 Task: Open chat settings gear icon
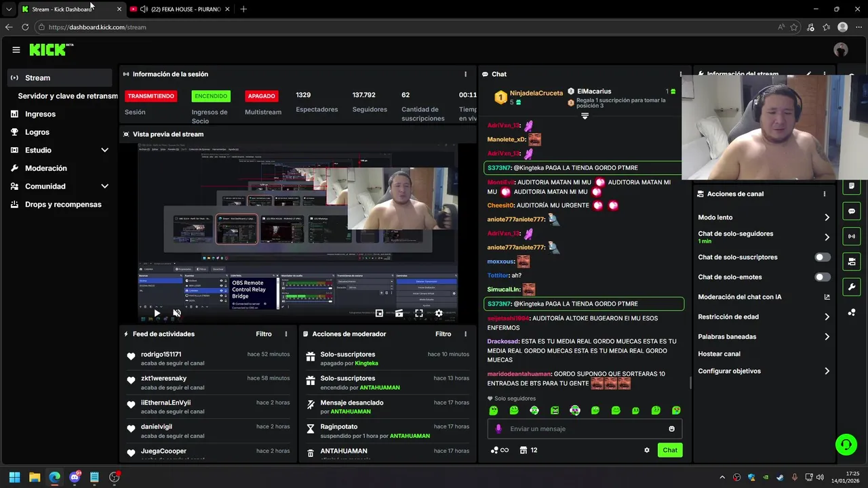click(647, 450)
